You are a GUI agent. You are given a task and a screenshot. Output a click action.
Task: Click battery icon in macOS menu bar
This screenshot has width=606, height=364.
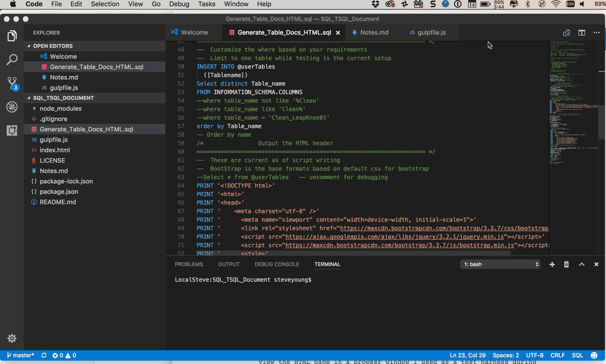coord(485,4)
